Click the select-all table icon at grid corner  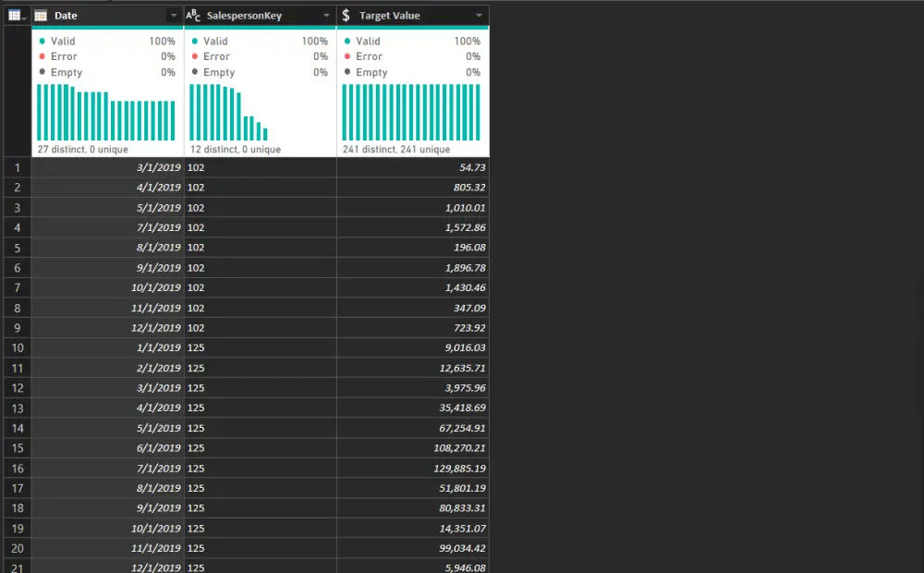[13, 15]
